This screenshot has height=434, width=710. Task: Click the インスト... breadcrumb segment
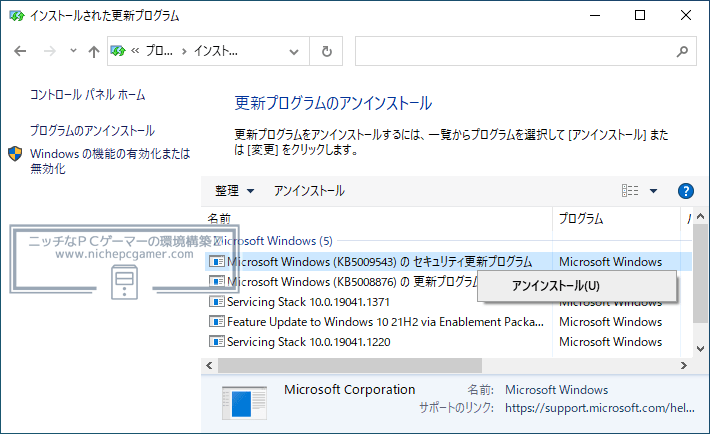click(216, 51)
